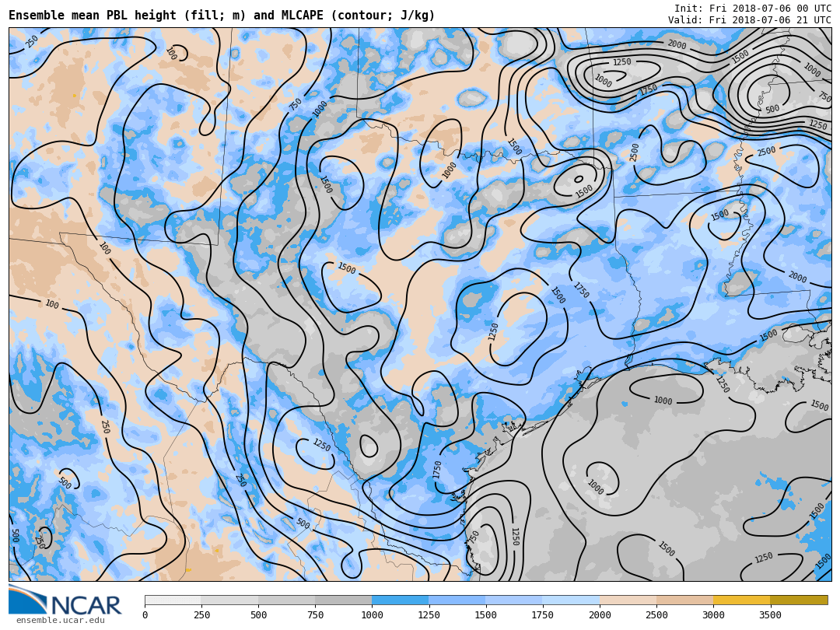Click the 0 tick label under the colorbar

(145, 615)
